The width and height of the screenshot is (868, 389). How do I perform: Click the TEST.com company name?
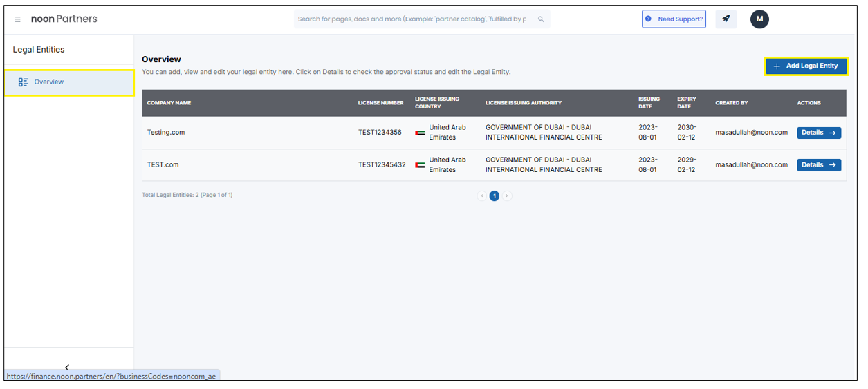163,165
